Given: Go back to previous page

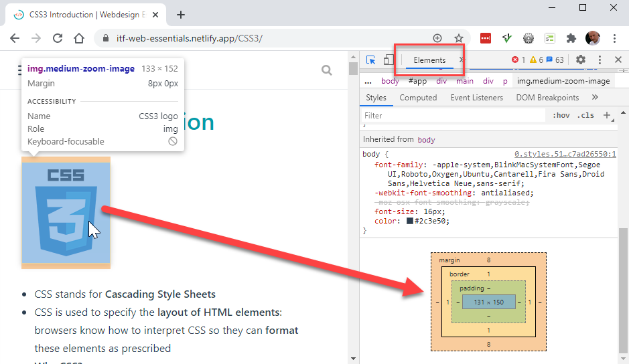Looking at the screenshot, I should 15,38.
